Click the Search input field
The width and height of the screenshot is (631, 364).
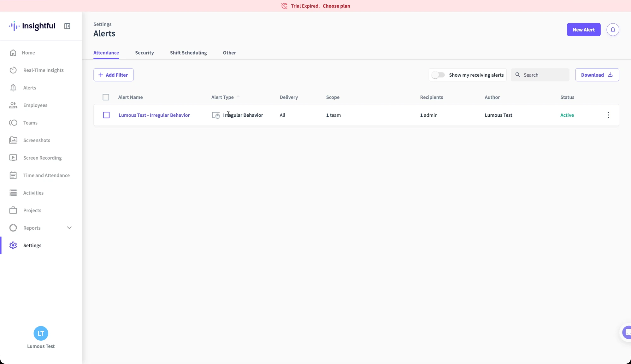(x=540, y=75)
